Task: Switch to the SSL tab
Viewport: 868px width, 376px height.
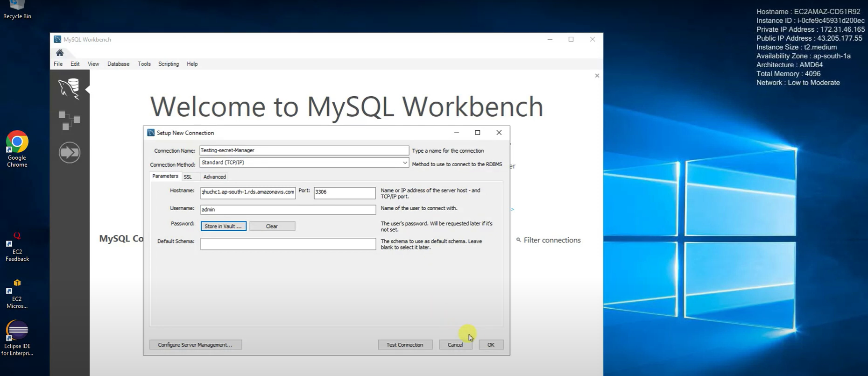Action: 188,177
